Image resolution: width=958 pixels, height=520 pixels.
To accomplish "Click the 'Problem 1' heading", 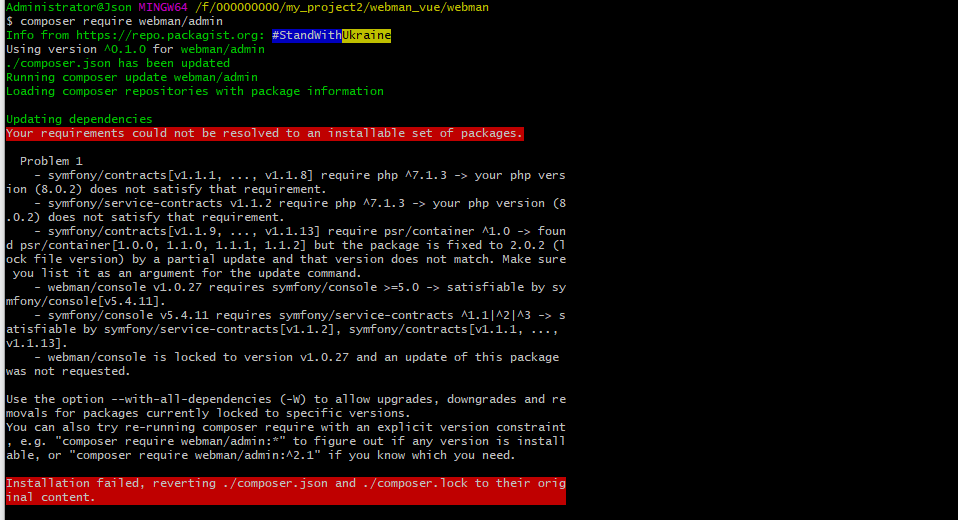I will pos(51,161).
